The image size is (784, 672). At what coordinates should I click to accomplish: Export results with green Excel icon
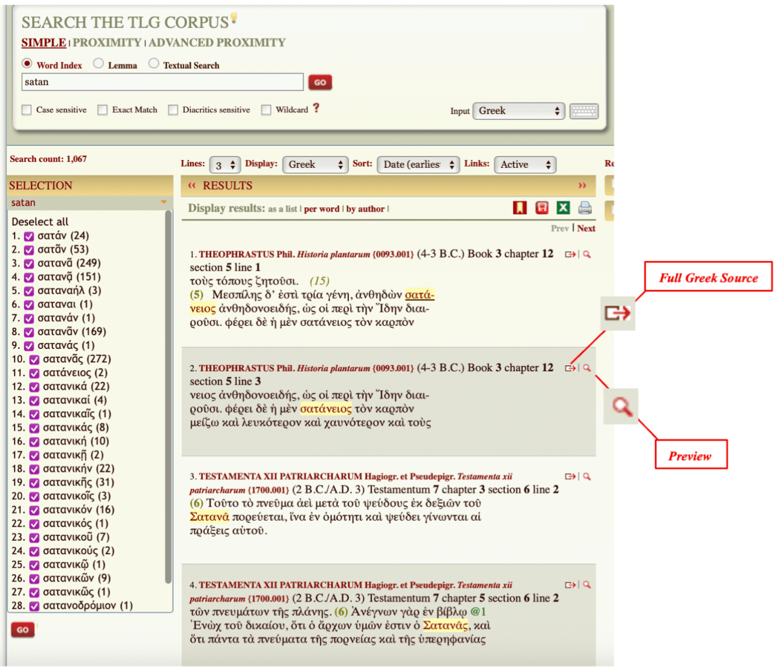point(563,208)
